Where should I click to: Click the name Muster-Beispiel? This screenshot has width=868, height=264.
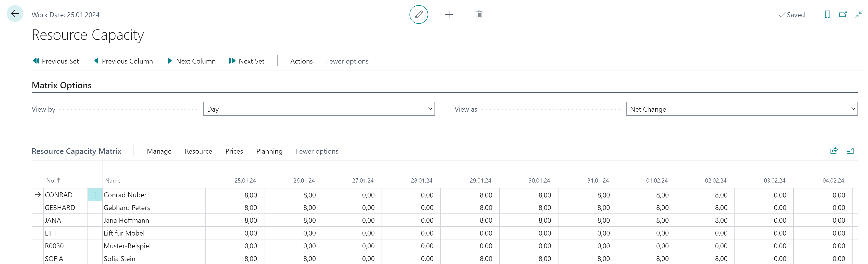click(x=127, y=246)
